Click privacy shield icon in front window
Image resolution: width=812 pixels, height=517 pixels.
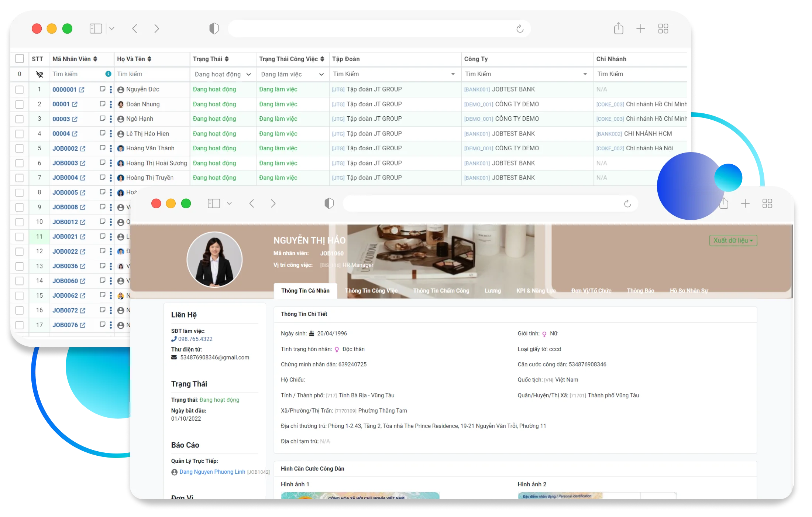click(x=329, y=203)
